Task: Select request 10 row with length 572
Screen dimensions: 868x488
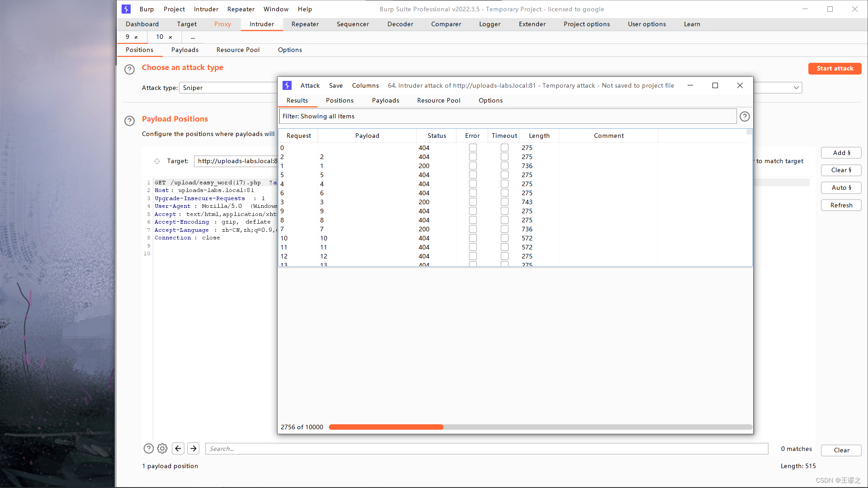Action: (513, 238)
